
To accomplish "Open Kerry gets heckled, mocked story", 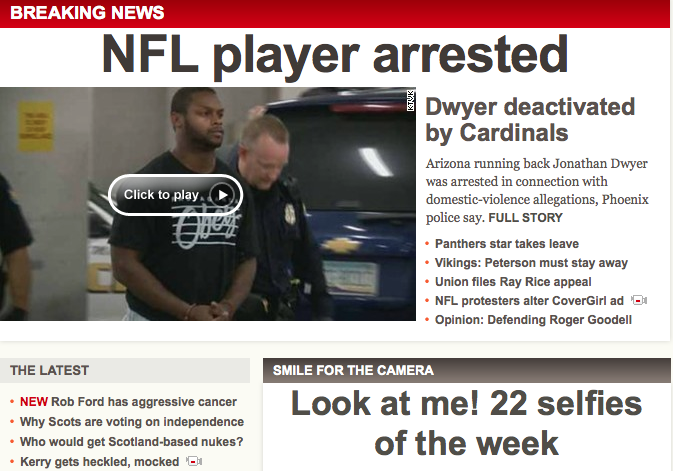I will (100, 462).
